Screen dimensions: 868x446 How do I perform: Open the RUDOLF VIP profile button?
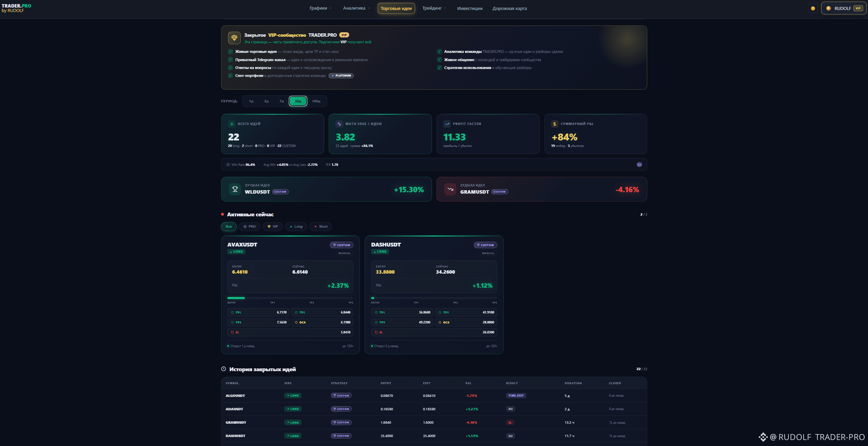point(844,8)
